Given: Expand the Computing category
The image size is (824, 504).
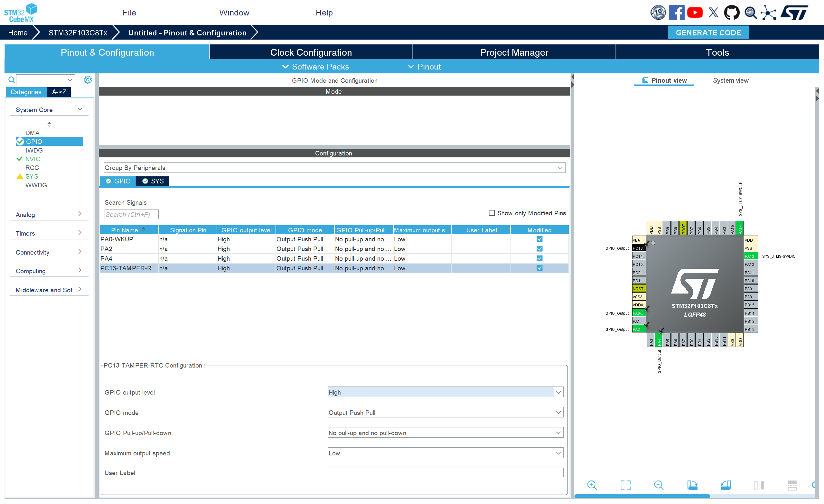Looking at the screenshot, I should tap(49, 271).
